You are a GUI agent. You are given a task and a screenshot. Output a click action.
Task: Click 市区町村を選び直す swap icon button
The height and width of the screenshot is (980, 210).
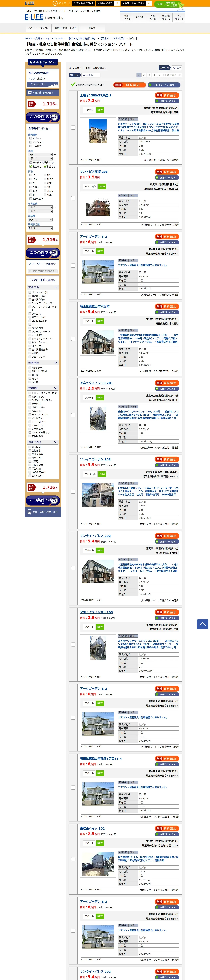43,92
